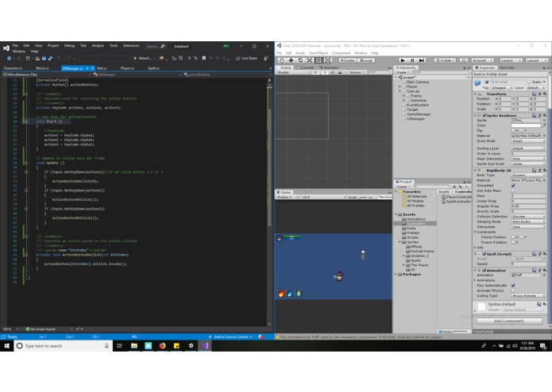Image resolution: width=552 pixels, height=392 pixels.
Task: Switch to the Animator tab in Unity
Action: click(x=329, y=67)
